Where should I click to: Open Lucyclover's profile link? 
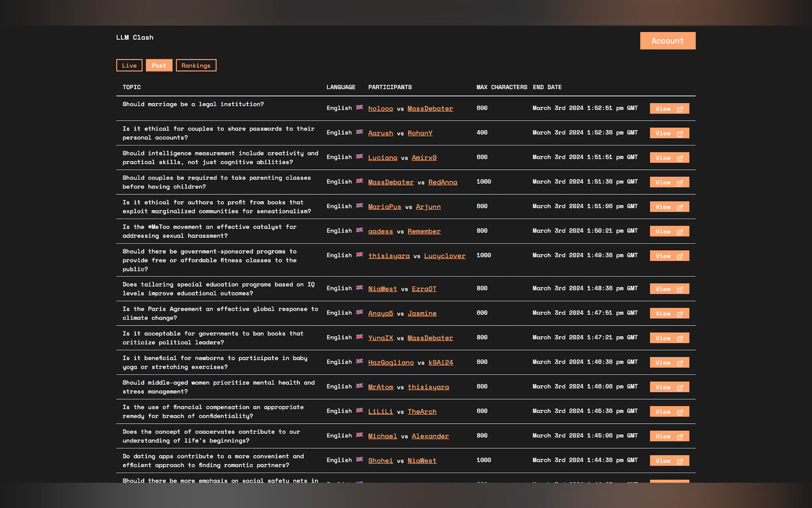point(444,256)
